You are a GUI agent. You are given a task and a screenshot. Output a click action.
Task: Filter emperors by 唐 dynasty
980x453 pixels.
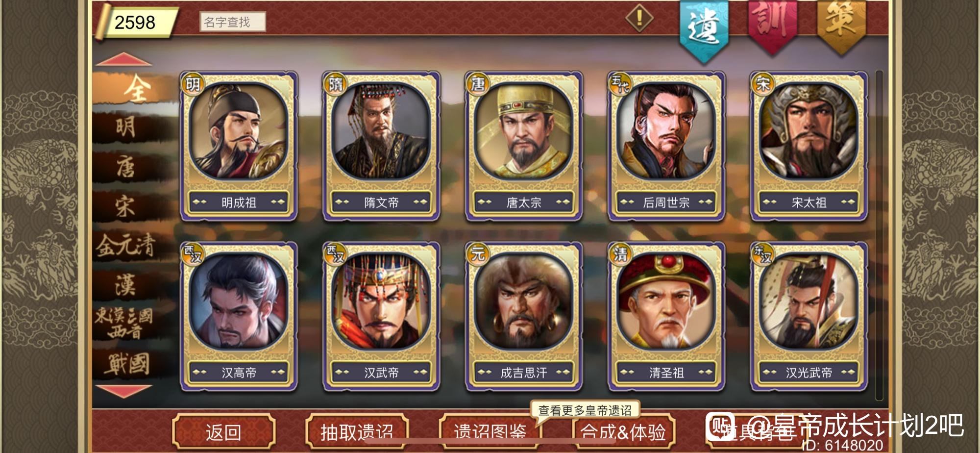(125, 167)
